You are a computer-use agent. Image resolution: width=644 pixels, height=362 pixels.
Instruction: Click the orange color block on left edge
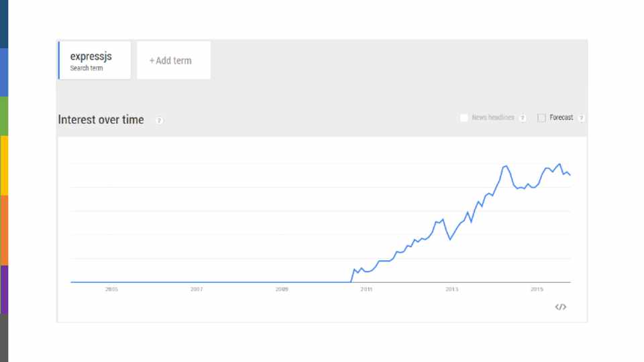pyautogui.click(x=4, y=230)
